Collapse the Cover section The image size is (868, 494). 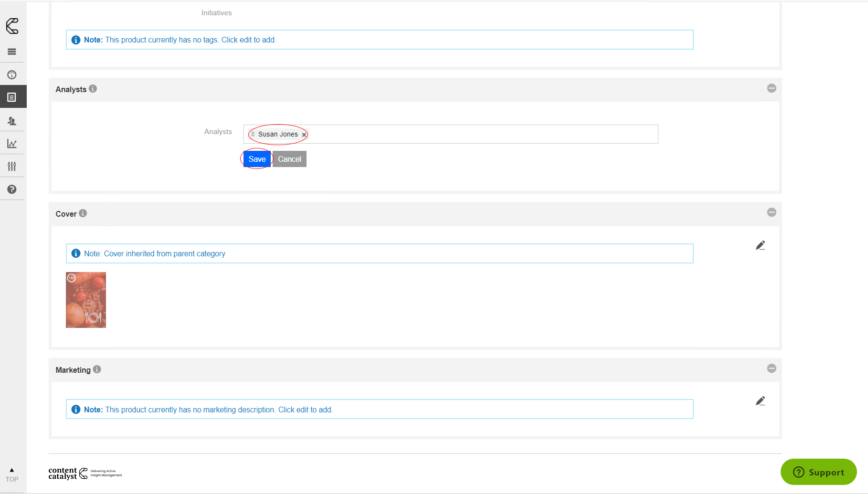771,212
